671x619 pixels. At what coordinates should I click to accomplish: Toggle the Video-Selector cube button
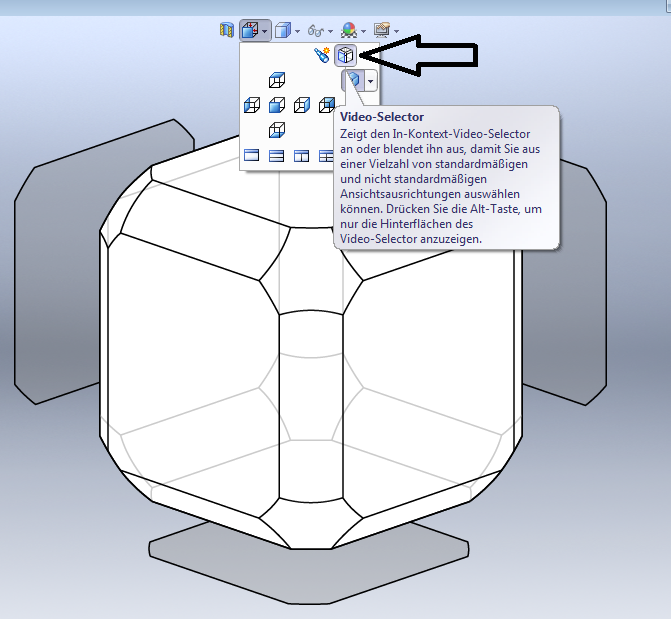345,55
